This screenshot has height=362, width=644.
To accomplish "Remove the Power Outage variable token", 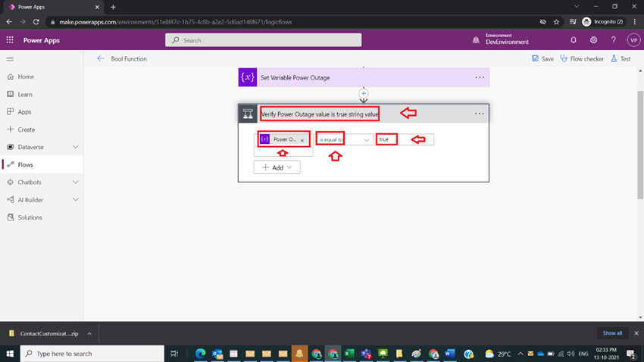I will click(302, 140).
